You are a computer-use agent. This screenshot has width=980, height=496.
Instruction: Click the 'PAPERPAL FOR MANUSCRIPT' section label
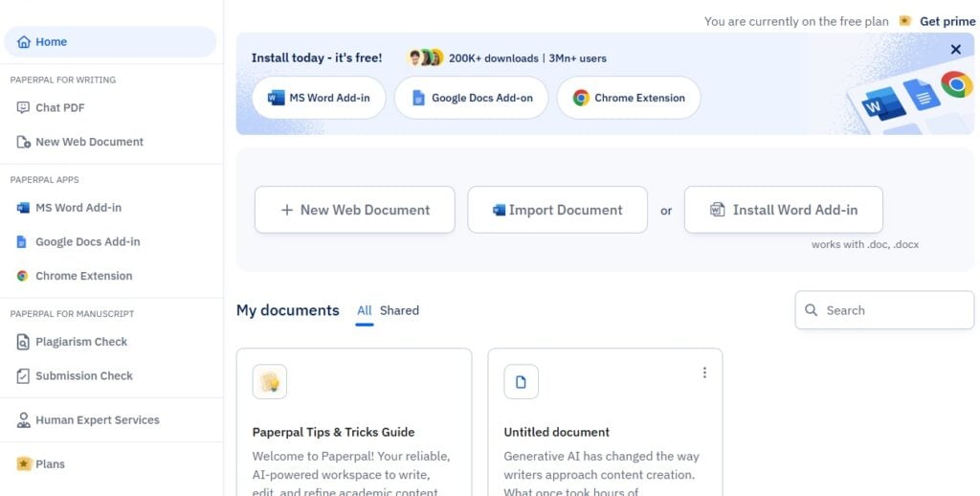click(72, 314)
